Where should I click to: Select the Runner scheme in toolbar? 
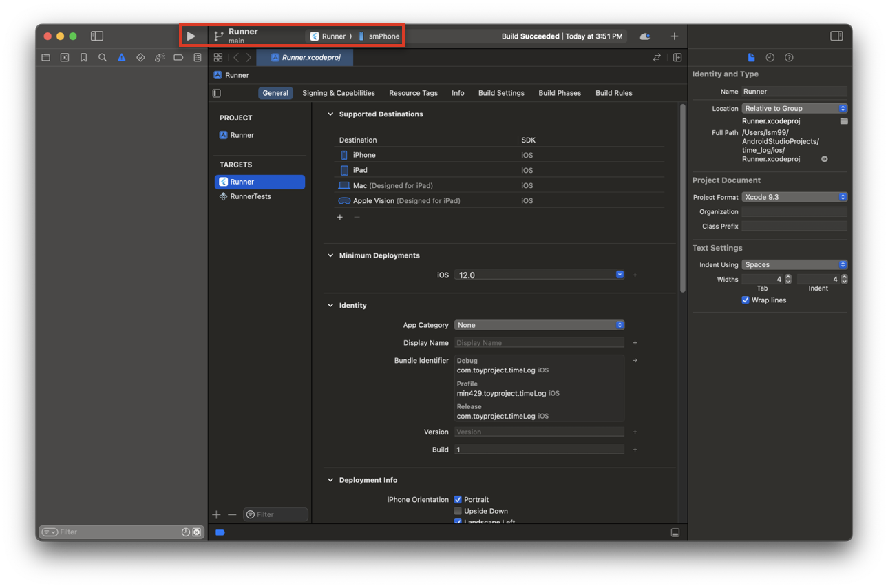coord(329,36)
